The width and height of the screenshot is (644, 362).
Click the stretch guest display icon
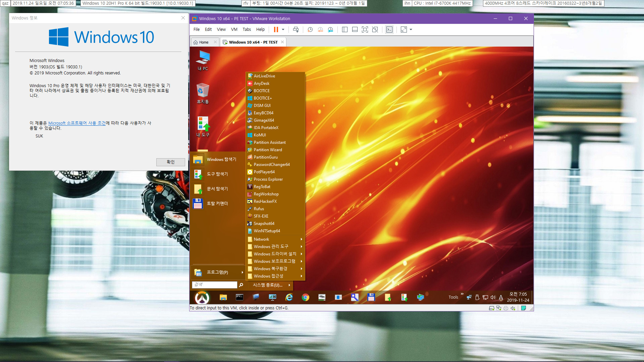click(x=404, y=29)
